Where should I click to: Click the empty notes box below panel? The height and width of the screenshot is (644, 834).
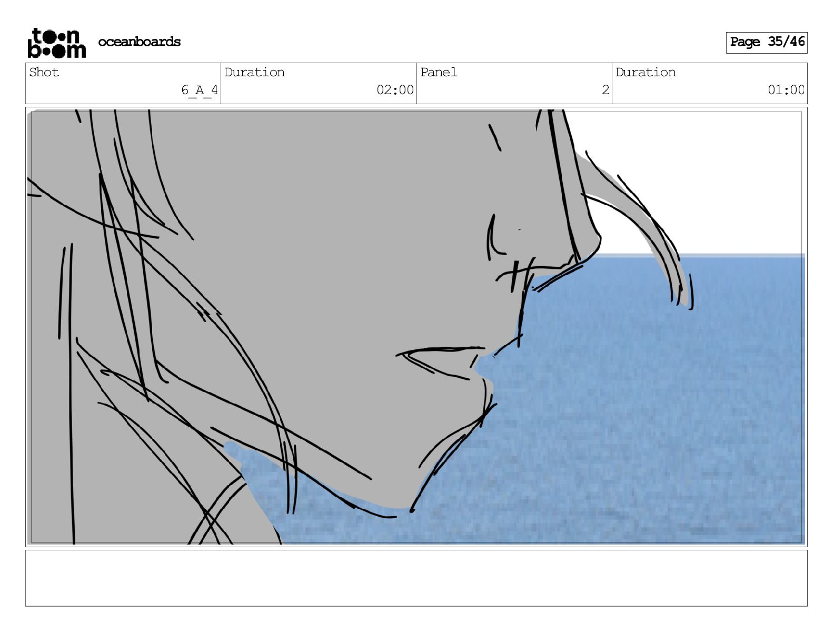point(416,578)
